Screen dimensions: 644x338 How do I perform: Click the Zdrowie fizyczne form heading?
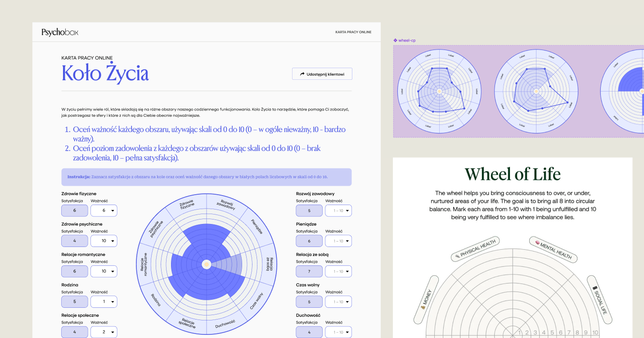(x=79, y=194)
